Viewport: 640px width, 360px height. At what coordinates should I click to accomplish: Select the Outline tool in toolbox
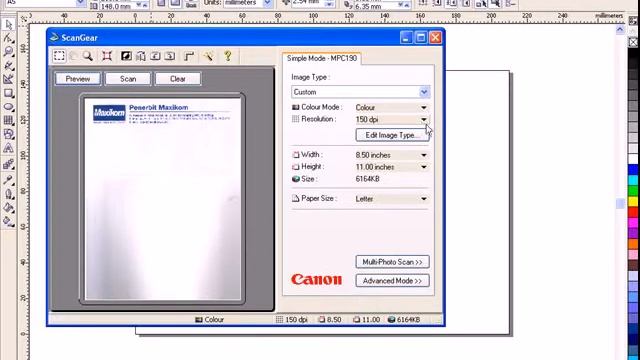(x=9, y=194)
